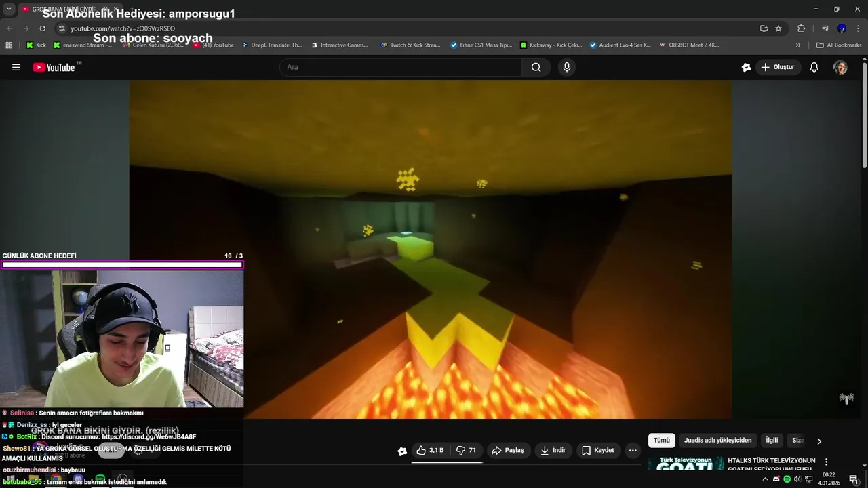Open the Spotify tray icon
Screen dimensions: 868x488
(x=787, y=479)
